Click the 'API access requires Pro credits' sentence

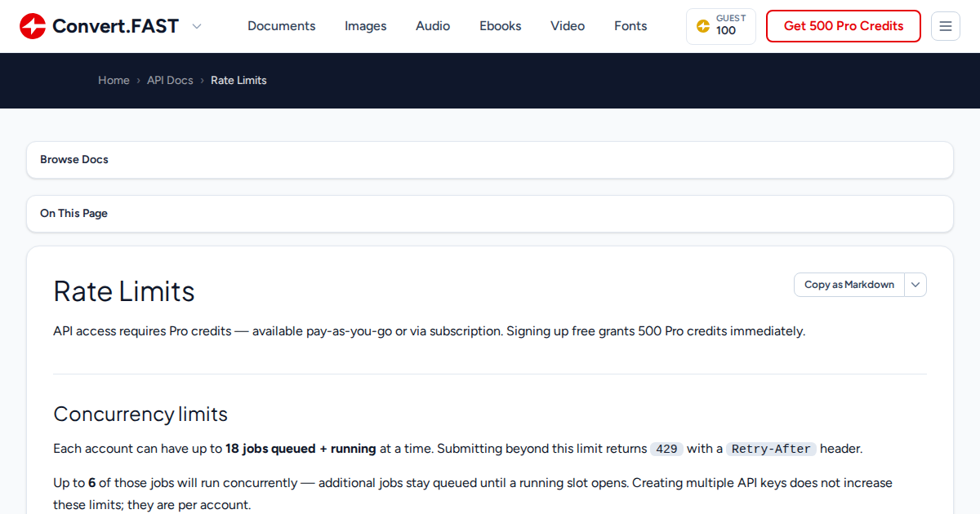(x=429, y=331)
